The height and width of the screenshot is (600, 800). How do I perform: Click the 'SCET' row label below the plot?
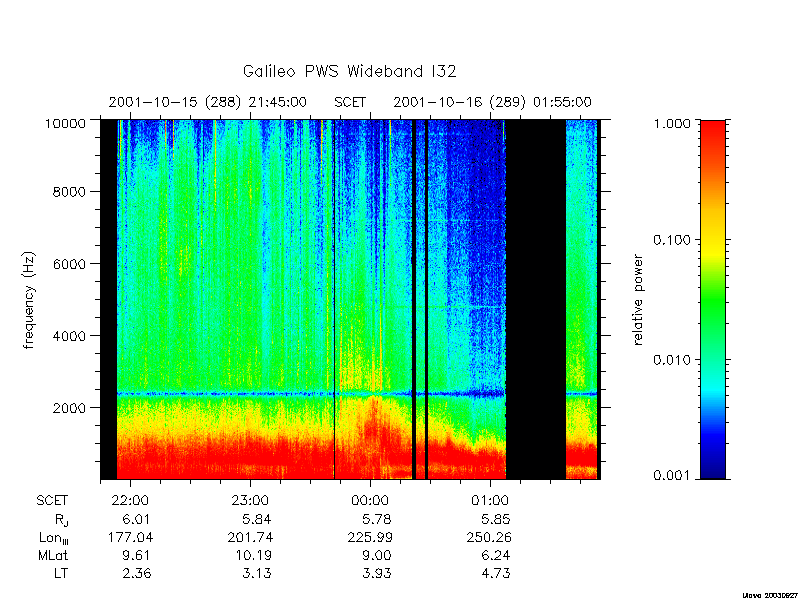tap(52, 501)
